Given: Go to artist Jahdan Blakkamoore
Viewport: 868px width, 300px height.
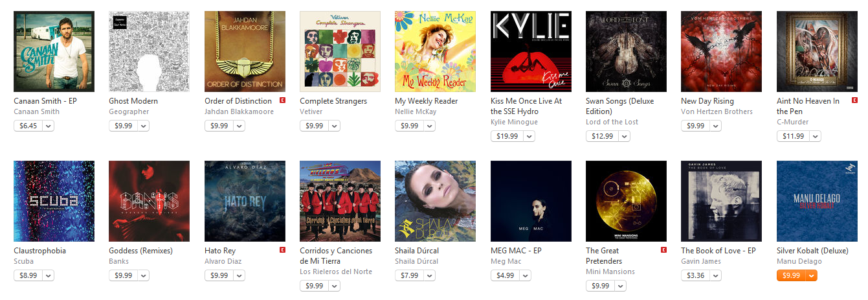Looking at the screenshot, I should click(239, 111).
